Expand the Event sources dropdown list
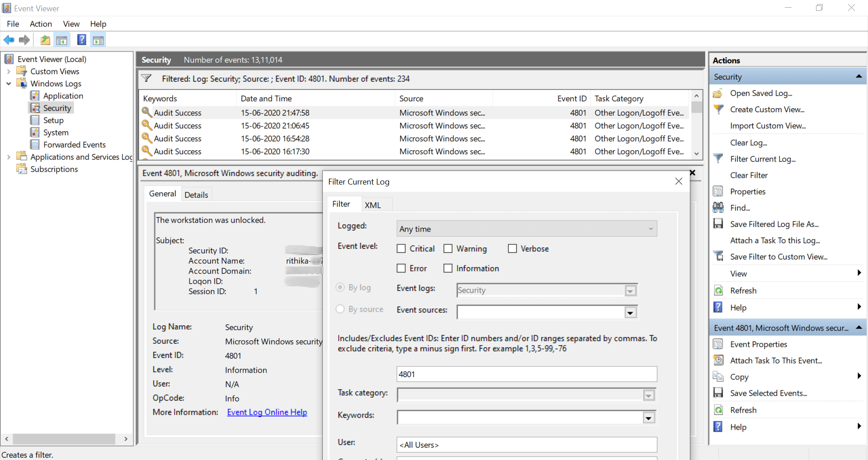 point(630,312)
